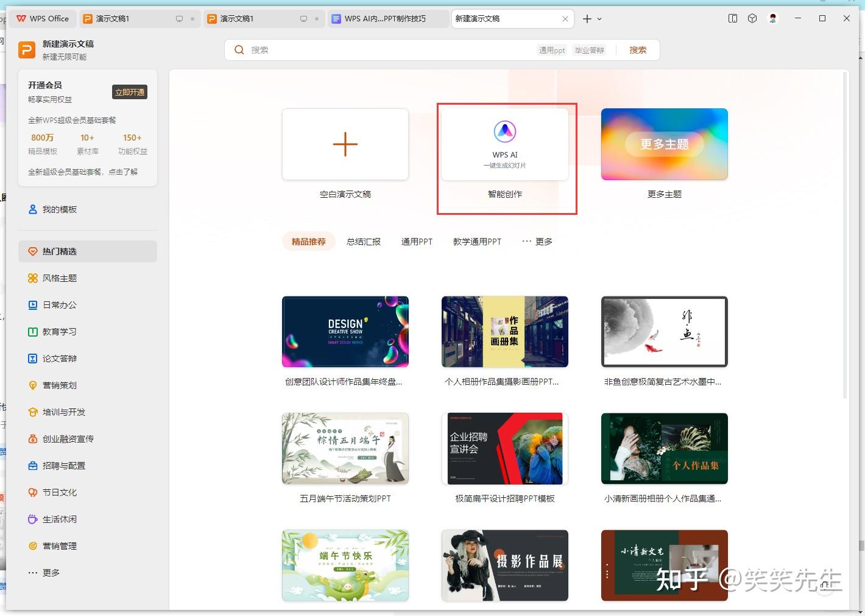The width and height of the screenshot is (865, 616).
Task: Open the new tab dropdown chevron
Action: [599, 19]
